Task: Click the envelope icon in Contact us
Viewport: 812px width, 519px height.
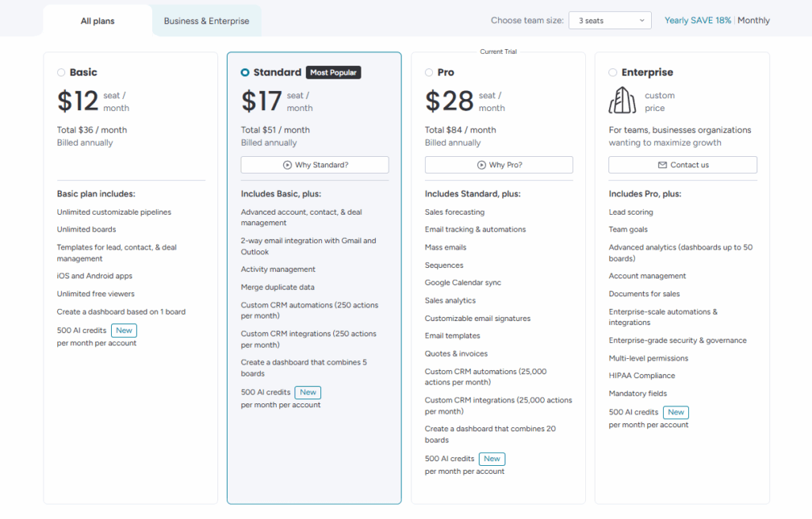Action: (662, 165)
